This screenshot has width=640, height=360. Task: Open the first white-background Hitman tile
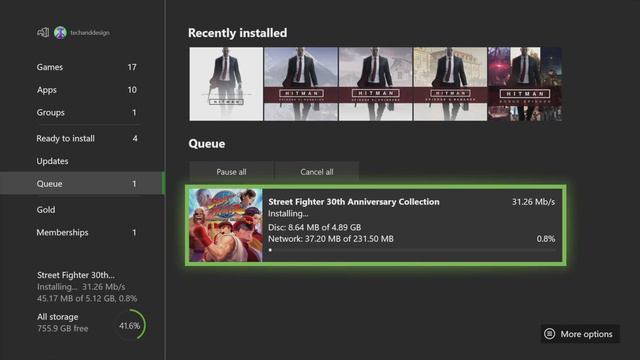tap(226, 84)
